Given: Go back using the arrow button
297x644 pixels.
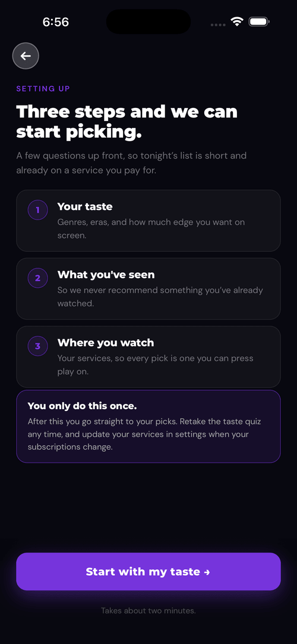Looking at the screenshot, I should tap(26, 56).
